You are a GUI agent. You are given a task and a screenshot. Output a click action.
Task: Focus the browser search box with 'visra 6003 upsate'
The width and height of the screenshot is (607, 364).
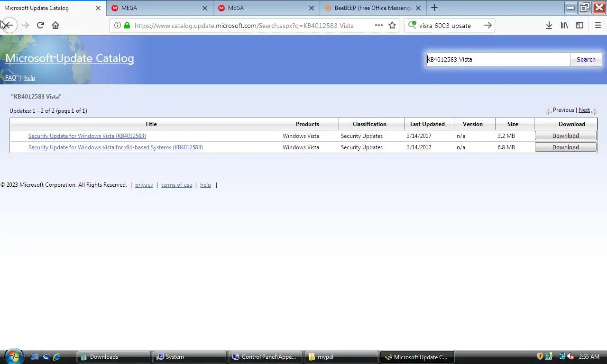(448, 26)
